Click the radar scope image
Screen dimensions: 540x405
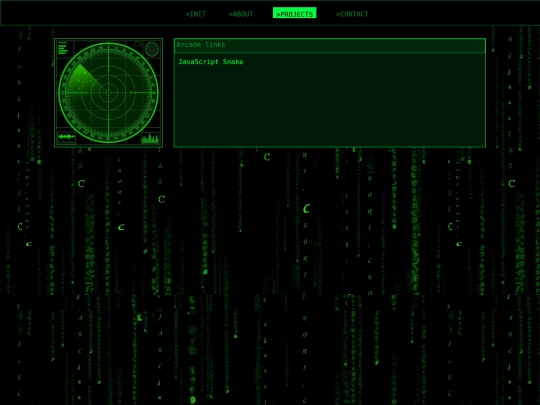click(108, 93)
